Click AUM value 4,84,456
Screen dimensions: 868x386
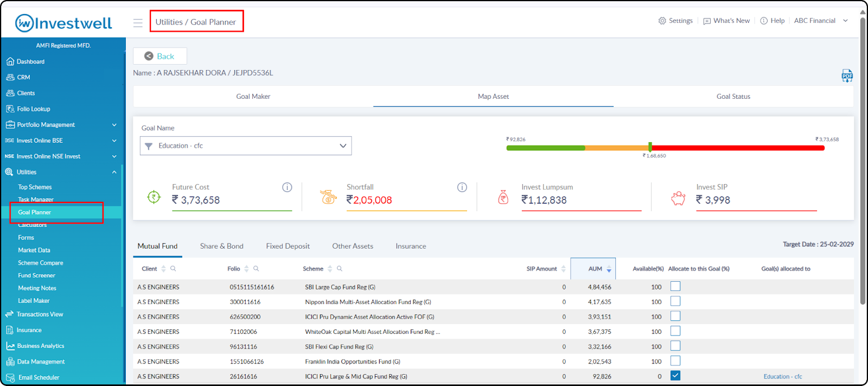599,287
